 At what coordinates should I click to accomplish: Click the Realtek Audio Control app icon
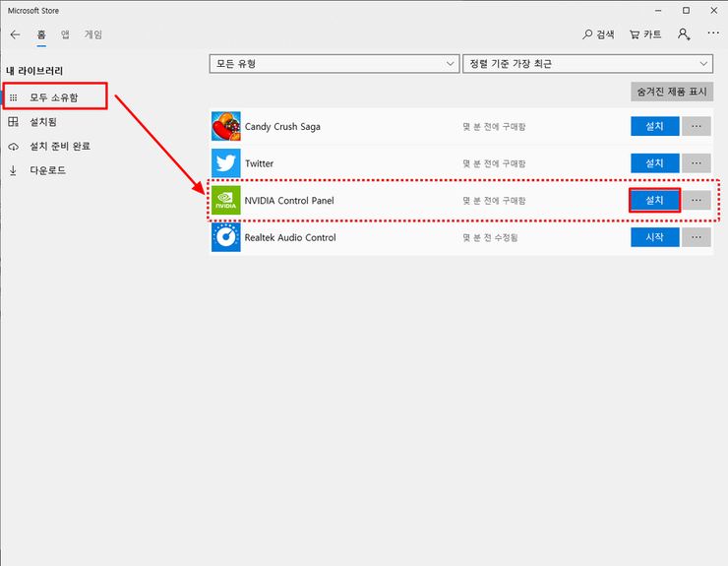(x=226, y=237)
